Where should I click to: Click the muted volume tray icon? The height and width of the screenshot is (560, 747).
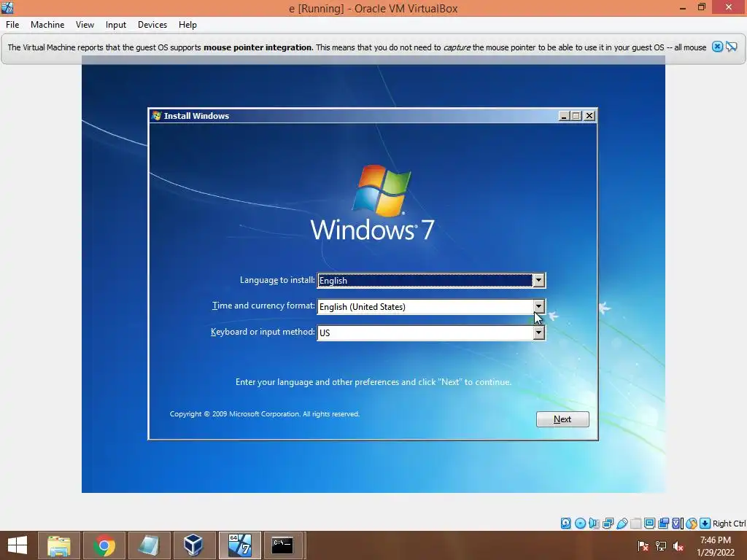(678, 546)
